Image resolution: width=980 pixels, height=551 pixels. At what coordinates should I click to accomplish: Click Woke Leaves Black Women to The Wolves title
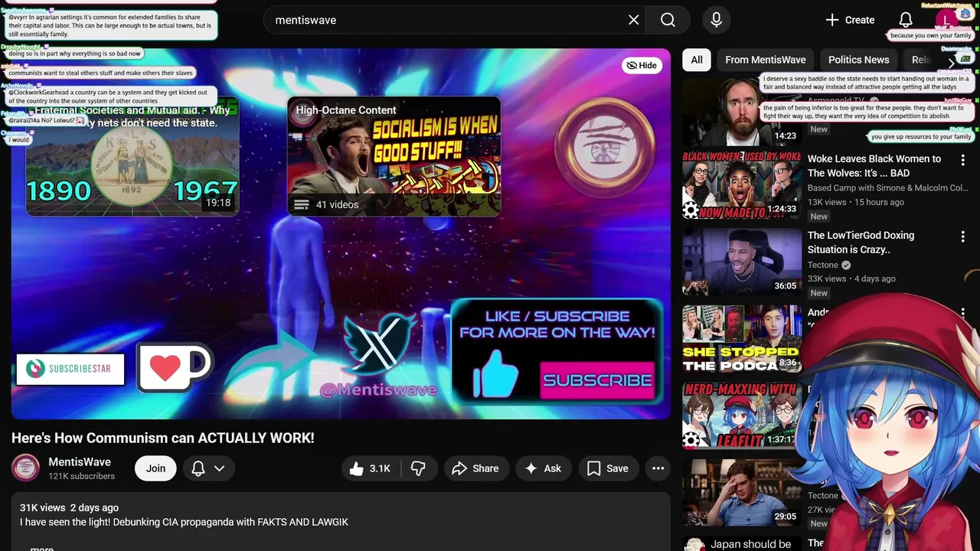pyautogui.click(x=874, y=166)
